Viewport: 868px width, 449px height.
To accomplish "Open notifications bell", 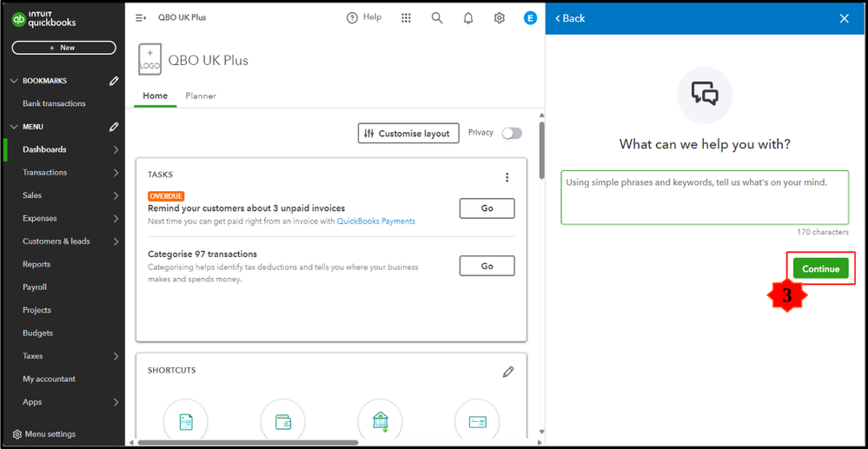I will [x=468, y=17].
